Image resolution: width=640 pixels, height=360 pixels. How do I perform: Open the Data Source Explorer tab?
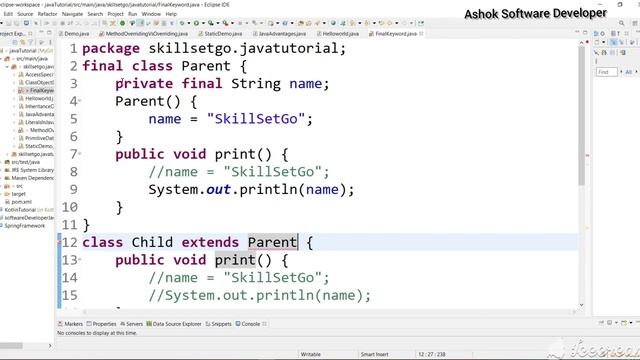point(174,324)
